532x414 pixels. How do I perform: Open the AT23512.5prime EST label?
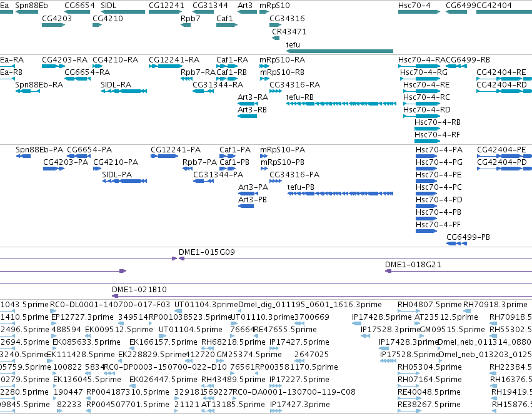tap(446, 317)
